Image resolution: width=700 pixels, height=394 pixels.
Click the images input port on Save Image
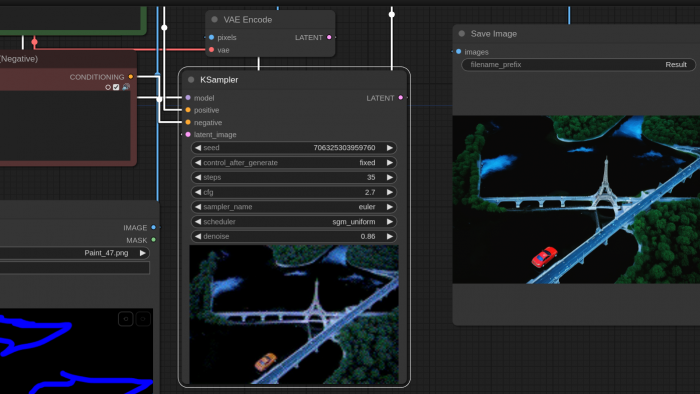tap(458, 52)
